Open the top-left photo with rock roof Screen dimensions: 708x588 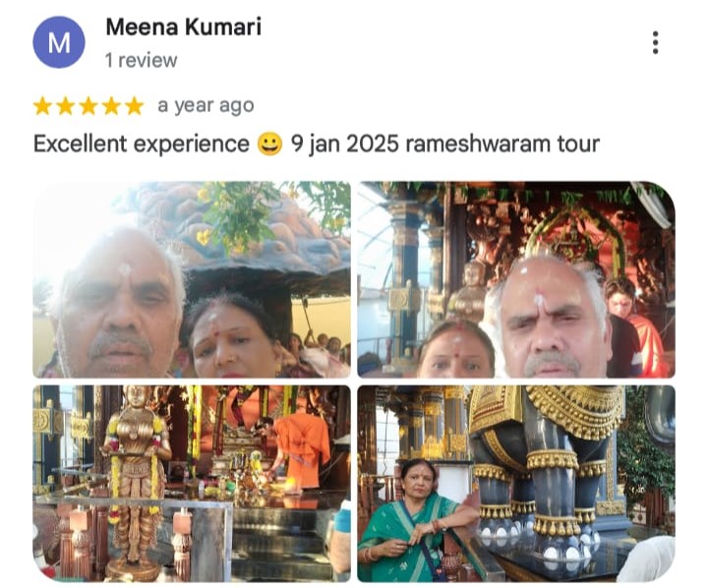[x=192, y=279]
